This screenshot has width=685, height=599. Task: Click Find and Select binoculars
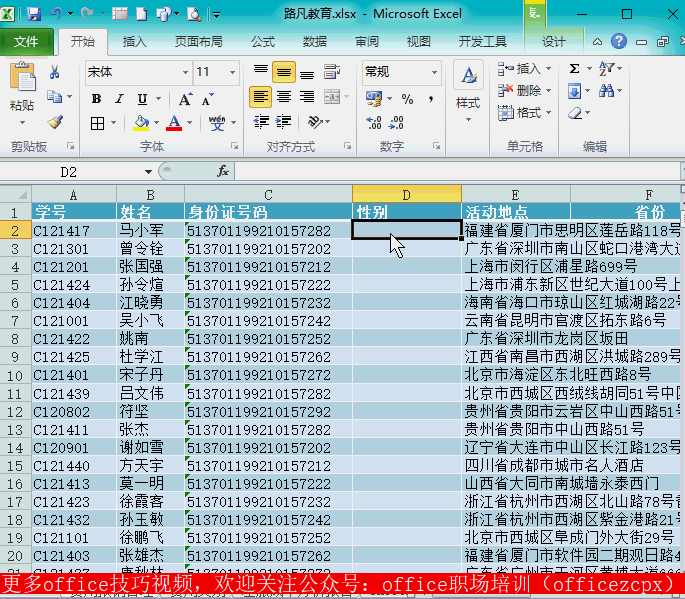[606, 91]
